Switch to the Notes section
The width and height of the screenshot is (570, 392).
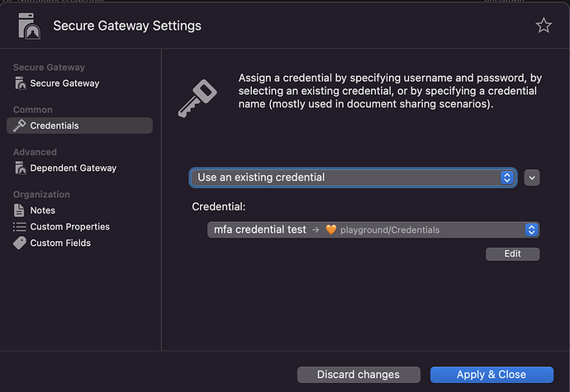(43, 210)
